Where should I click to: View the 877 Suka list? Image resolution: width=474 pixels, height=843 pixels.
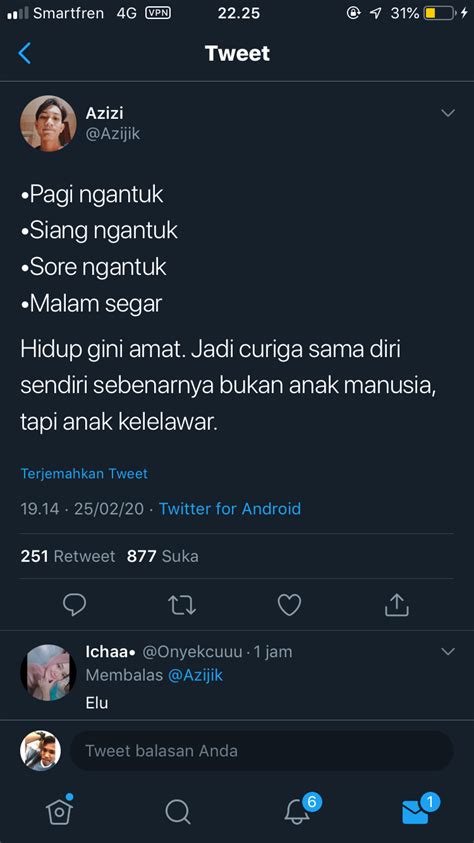163,556
